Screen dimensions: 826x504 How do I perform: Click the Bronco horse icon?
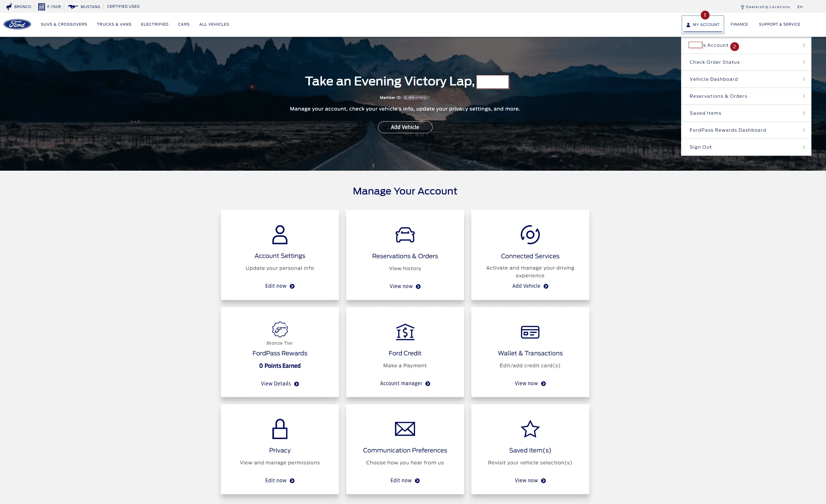click(9, 7)
